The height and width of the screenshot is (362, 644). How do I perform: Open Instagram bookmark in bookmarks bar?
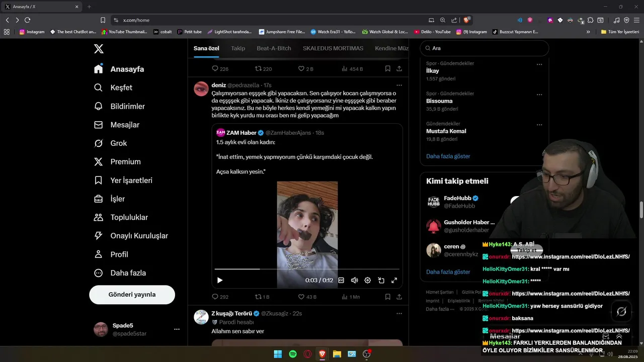click(32, 32)
